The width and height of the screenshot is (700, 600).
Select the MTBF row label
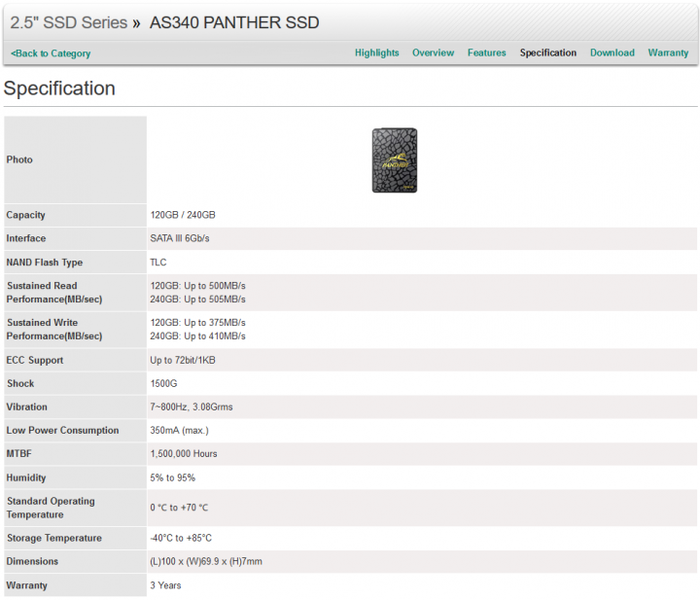(18, 454)
